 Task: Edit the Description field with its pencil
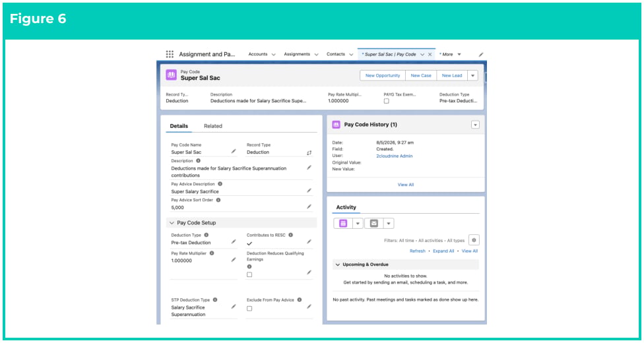point(309,167)
